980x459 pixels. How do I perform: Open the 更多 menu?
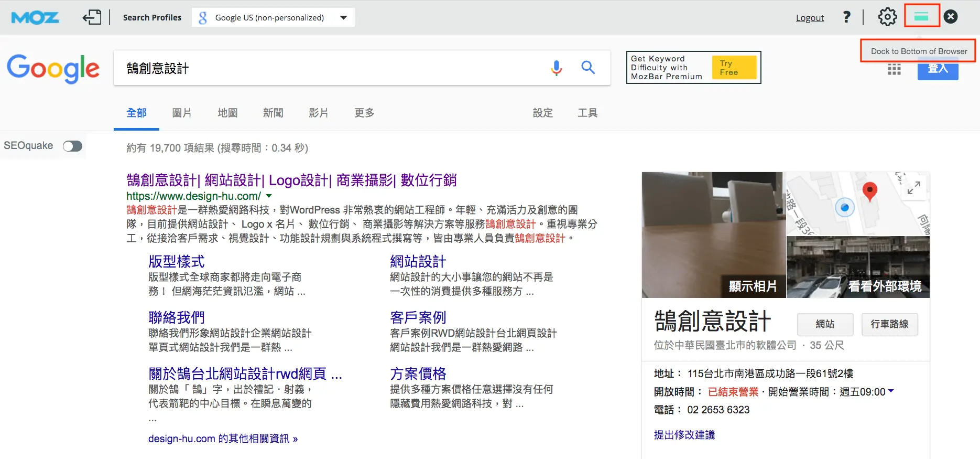[x=364, y=113]
